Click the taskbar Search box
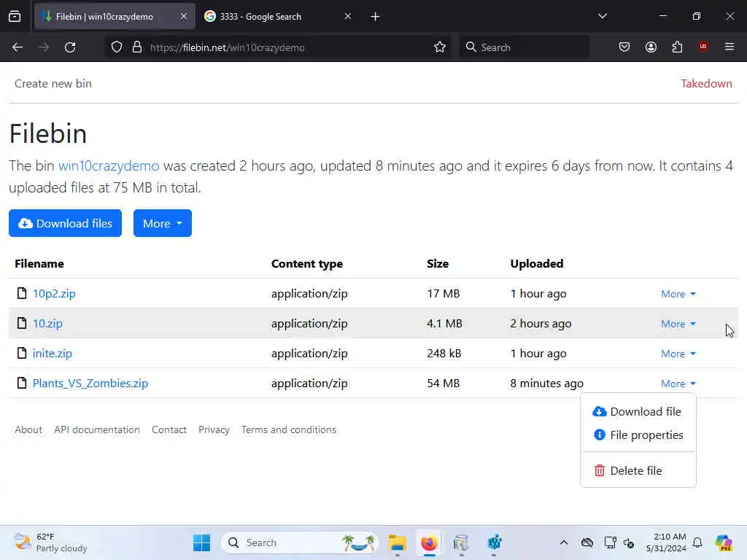 coord(300,542)
